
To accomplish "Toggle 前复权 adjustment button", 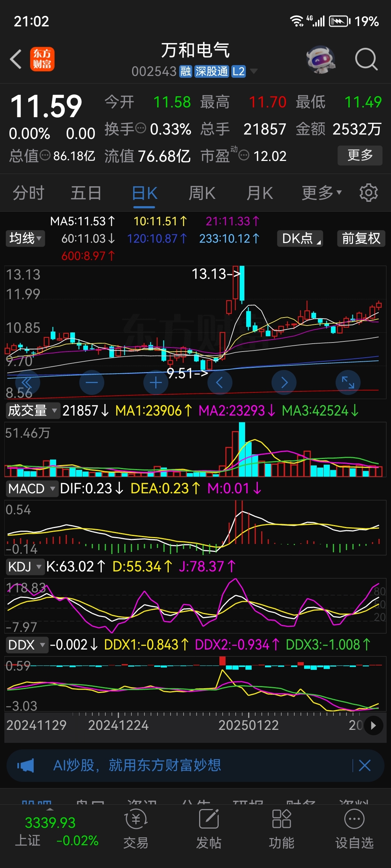I will pyautogui.click(x=361, y=238).
